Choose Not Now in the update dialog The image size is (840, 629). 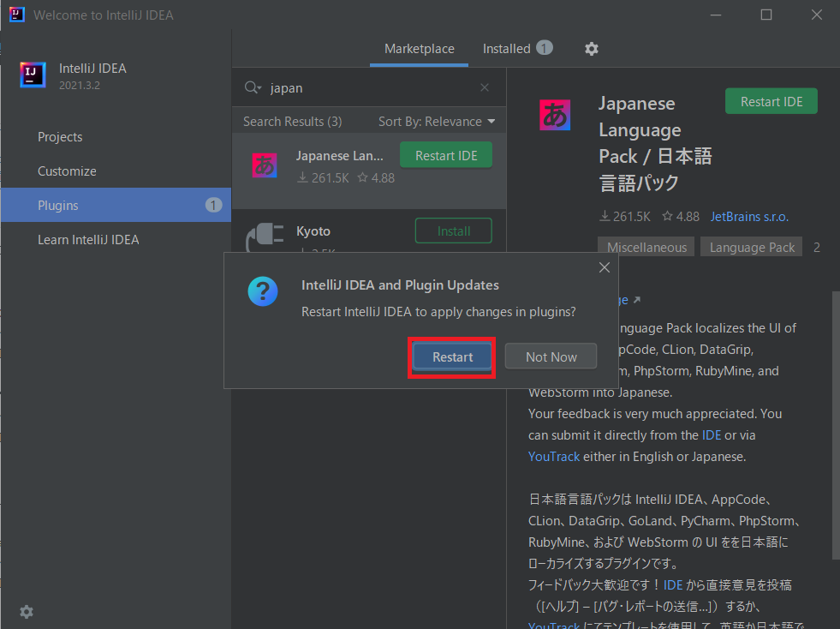[x=551, y=356]
